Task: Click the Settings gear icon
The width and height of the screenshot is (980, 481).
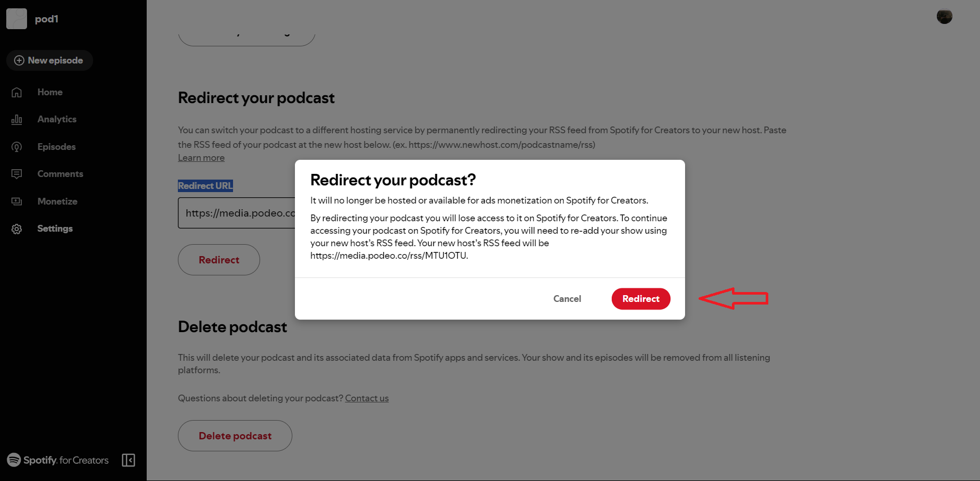Action: (x=17, y=229)
